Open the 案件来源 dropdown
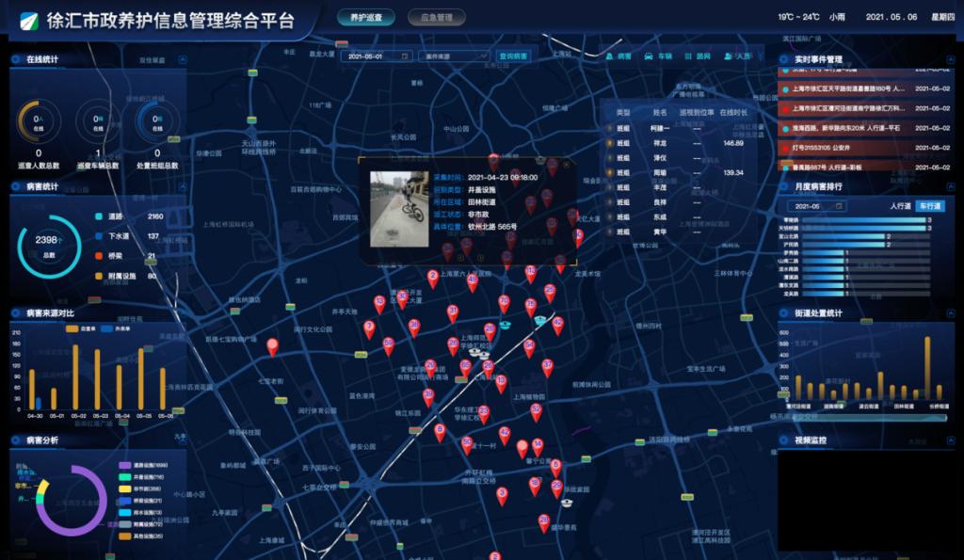Image resolution: width=964 pixels, height=560 pixels. tap(456, 56)
